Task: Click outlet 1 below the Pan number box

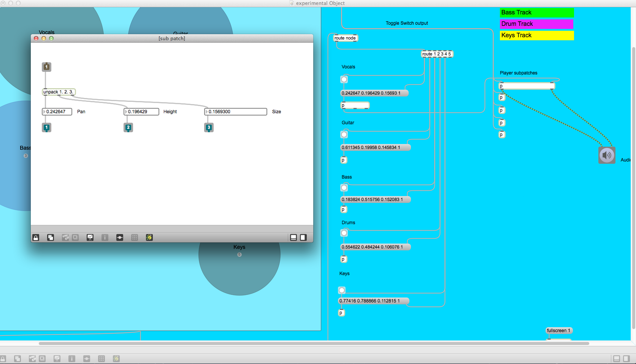Action: 46,128
